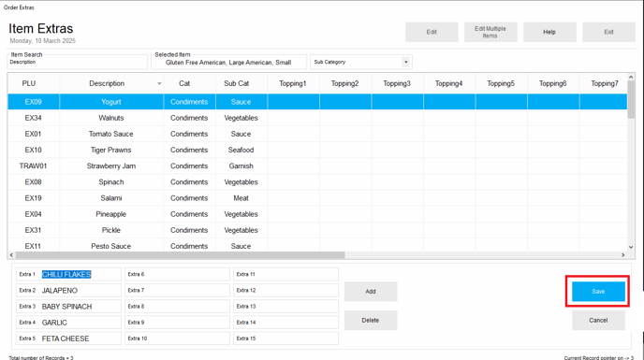
Task: Select the Yogurt row
Action: (x=317, y=102)
